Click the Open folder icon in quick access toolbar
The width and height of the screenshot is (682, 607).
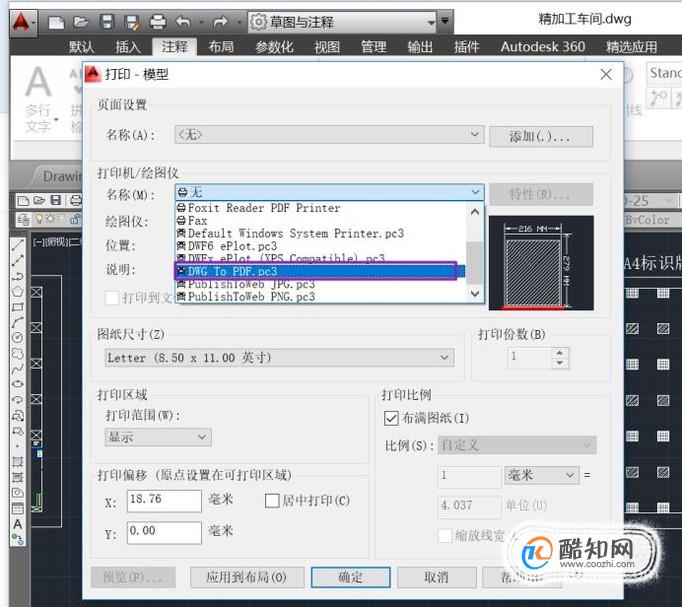coord(81,22)
